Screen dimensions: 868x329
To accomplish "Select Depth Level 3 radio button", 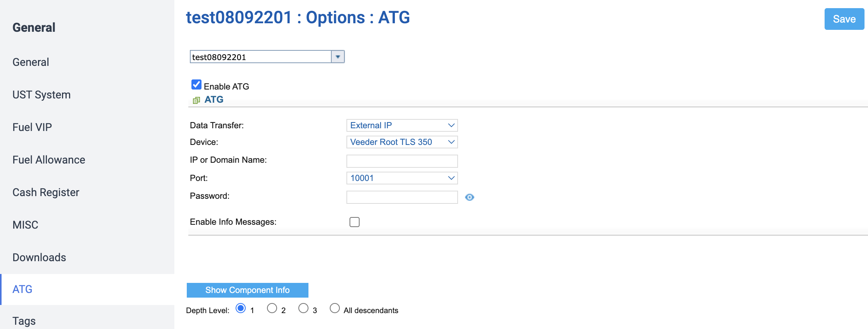I will 303,308.
